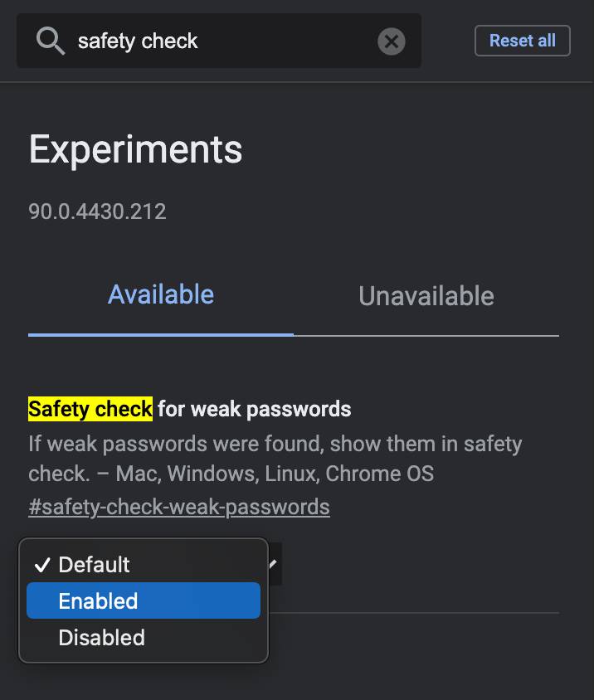Clear the search text with X icon
The width and height of the screenshot is (594, 700).
pyautogui.click(x=392, y=41)
